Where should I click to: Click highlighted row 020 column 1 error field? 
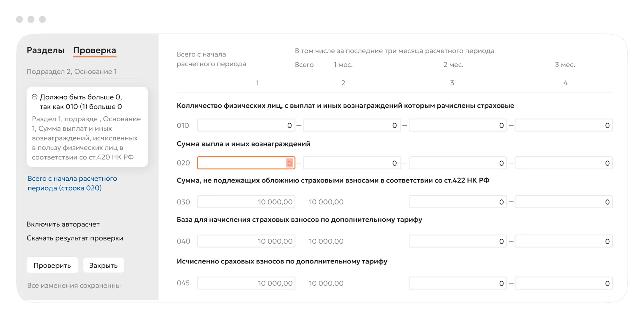click(x=246, y=163)
